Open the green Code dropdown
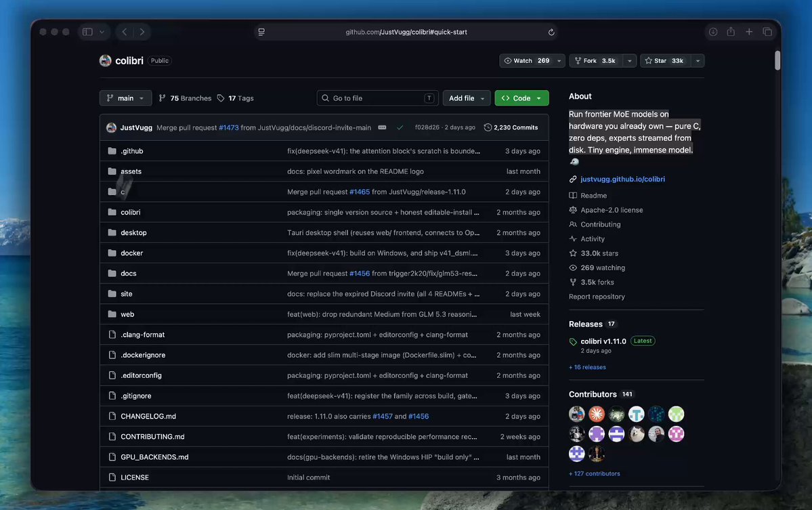The width and height of the screenshot is (812, 510). [x=521, y=98]
